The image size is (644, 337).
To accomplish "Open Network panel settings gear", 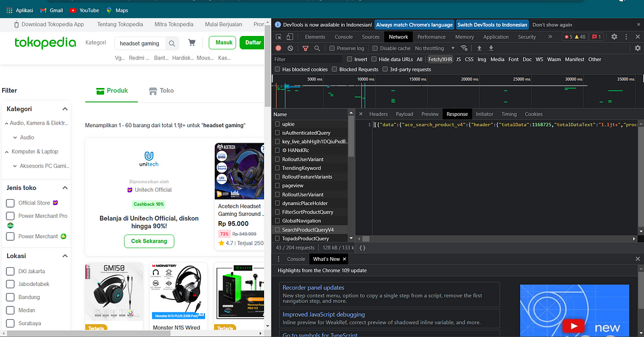I will coord(636,48).
